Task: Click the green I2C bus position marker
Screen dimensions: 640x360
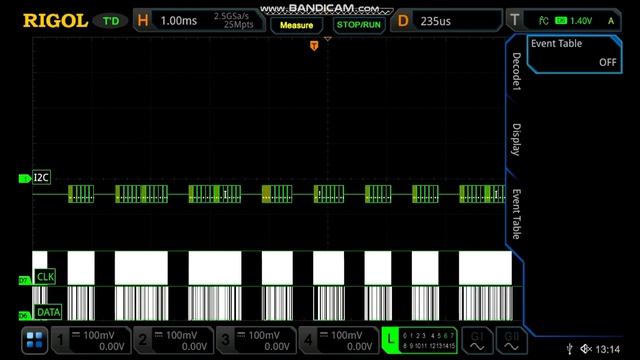Action: 25,179
